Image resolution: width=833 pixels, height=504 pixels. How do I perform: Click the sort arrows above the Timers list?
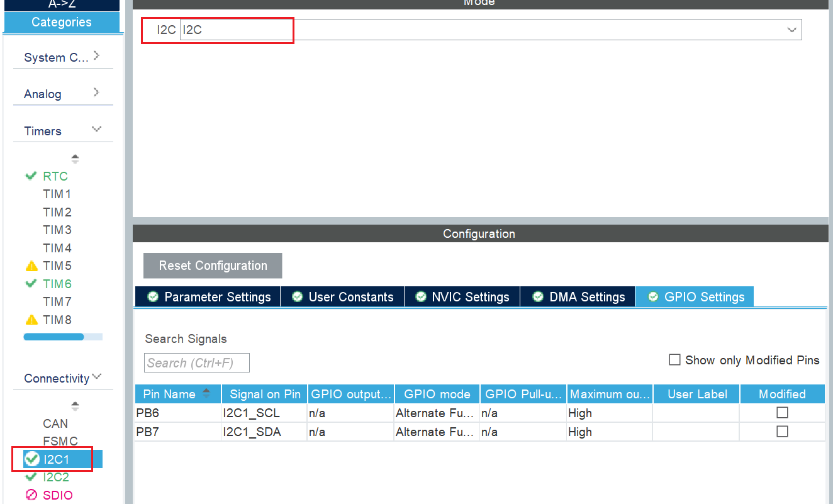click(x=75, y=159)
